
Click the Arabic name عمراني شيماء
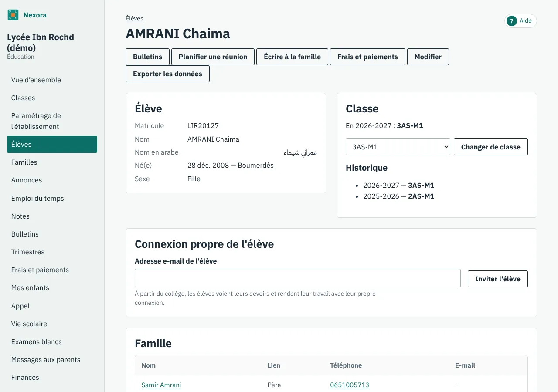pyautogui.click(x=300, y=152)
